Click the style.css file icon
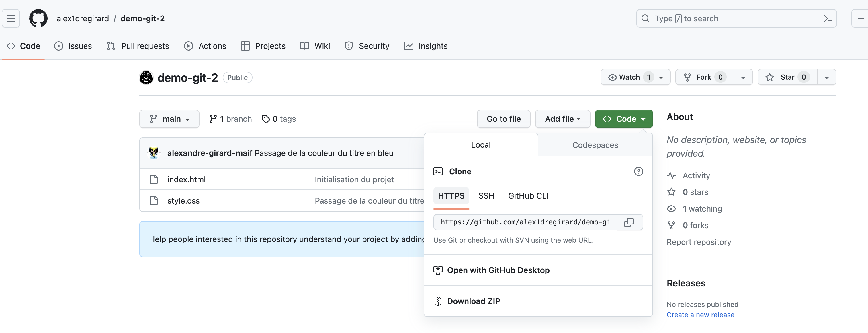 click(x=154, y=200)
